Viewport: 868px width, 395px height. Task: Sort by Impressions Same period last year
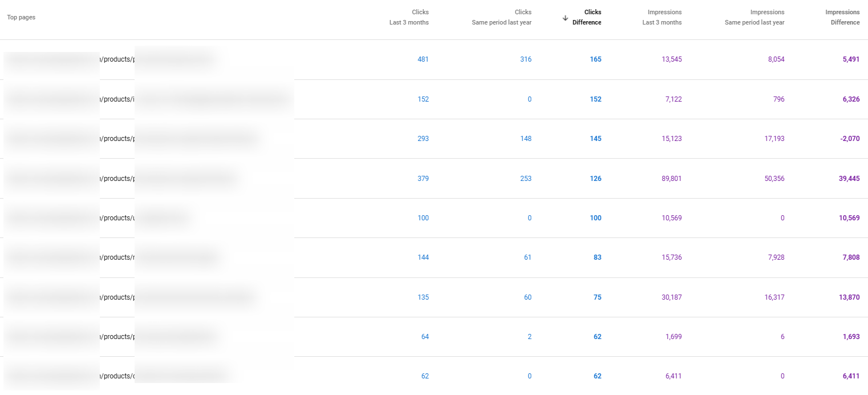(754, 17)
